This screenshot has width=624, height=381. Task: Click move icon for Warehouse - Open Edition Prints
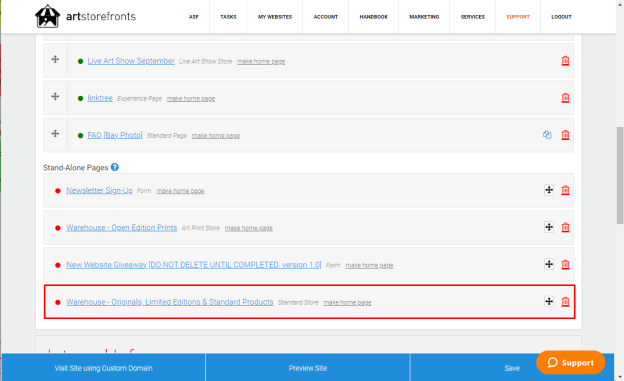[549, 227]
